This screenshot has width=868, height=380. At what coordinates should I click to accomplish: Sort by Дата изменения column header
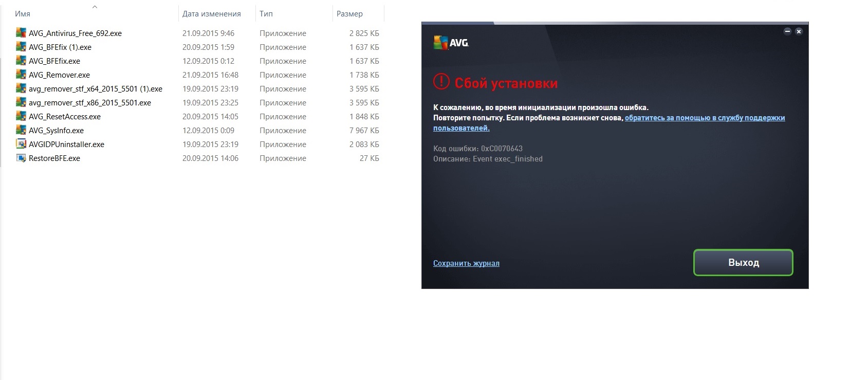point(211,14)
